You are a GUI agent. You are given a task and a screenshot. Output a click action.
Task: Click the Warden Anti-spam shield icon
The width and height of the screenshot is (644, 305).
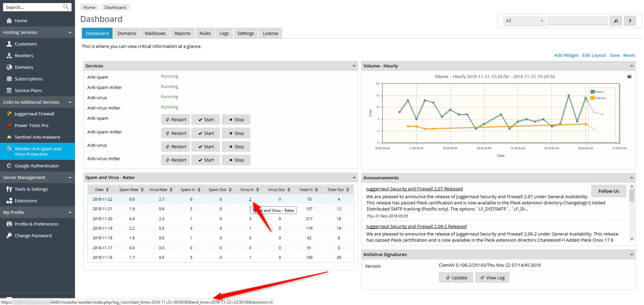(9, 149)
